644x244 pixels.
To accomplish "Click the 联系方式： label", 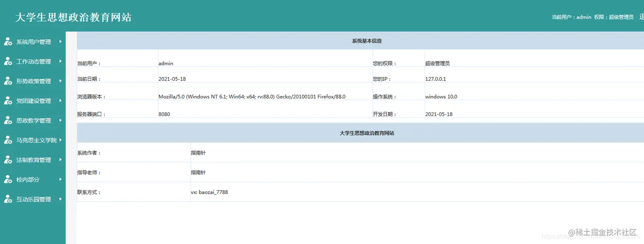I will (89, 192).
